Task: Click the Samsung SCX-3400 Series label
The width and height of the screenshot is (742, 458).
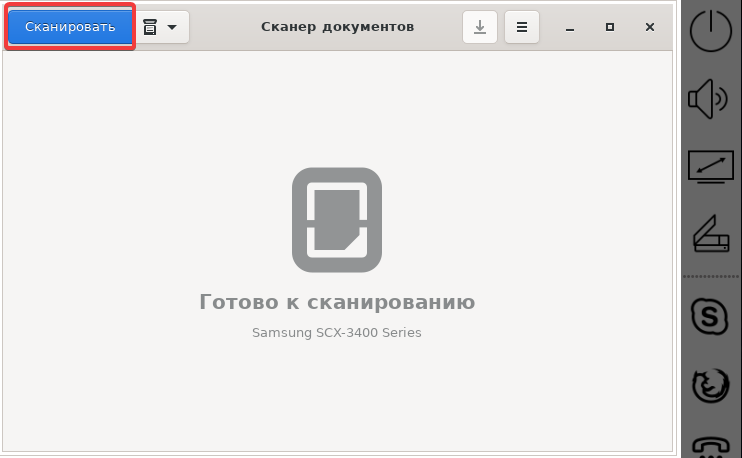Action: [337, 333]
